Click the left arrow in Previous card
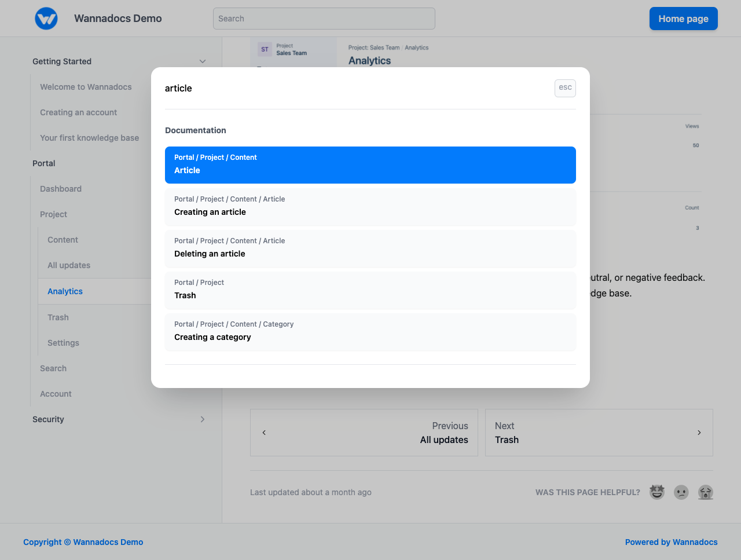Viewport: 741px width, 560px height. click(264, 433)
